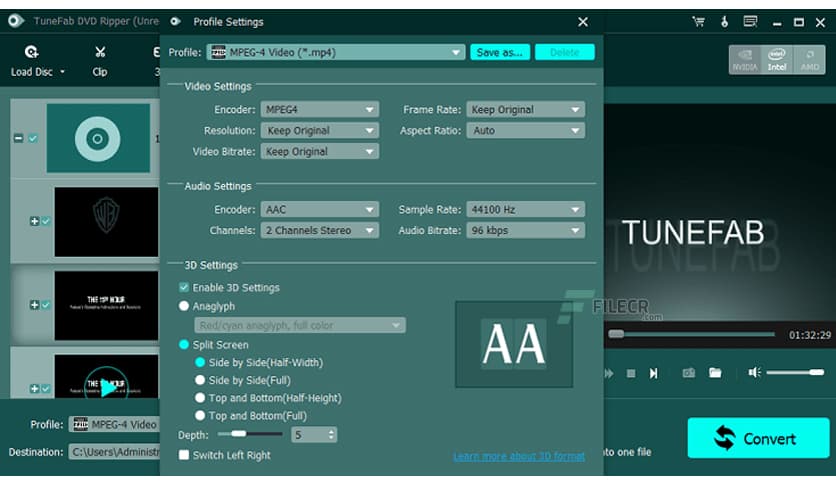Enable Intel hardware acceleration
Screen dimensions: 836x484
[777, 60]
